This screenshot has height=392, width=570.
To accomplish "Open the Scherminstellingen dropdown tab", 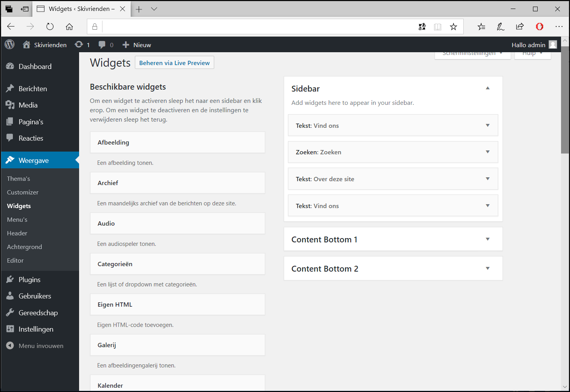I will (x=473, y=55).
